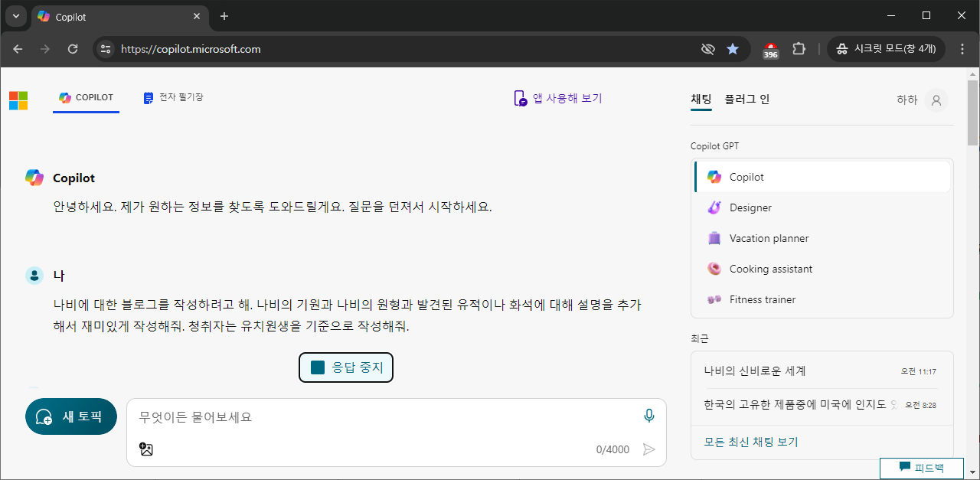Stop the response with 응답 중지
The height and width of the screenshot is (480, 980).
(346, 367)
